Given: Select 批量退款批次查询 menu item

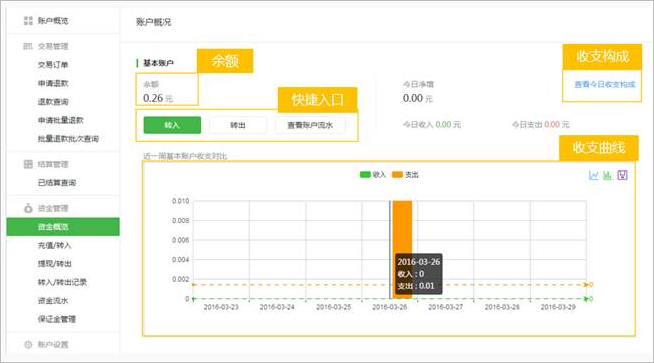Looking at the screenshot, I should [68, 139].
